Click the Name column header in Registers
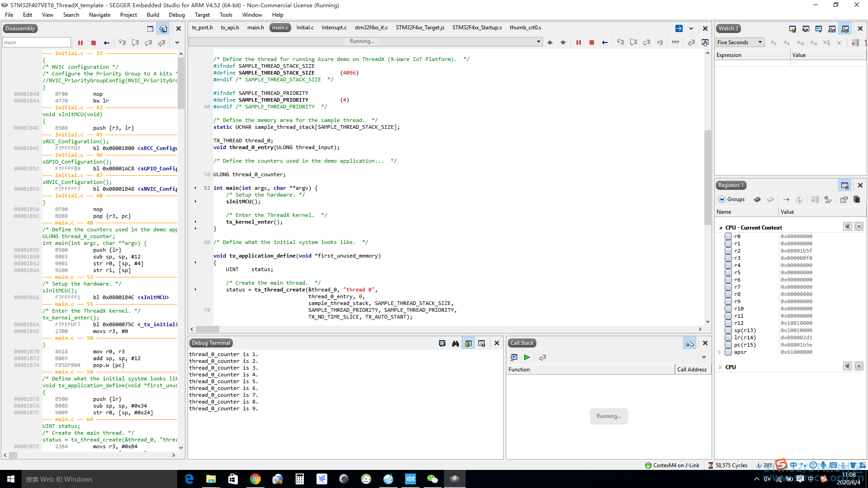This screenshot has width=868, height=488. pos(746,212)
